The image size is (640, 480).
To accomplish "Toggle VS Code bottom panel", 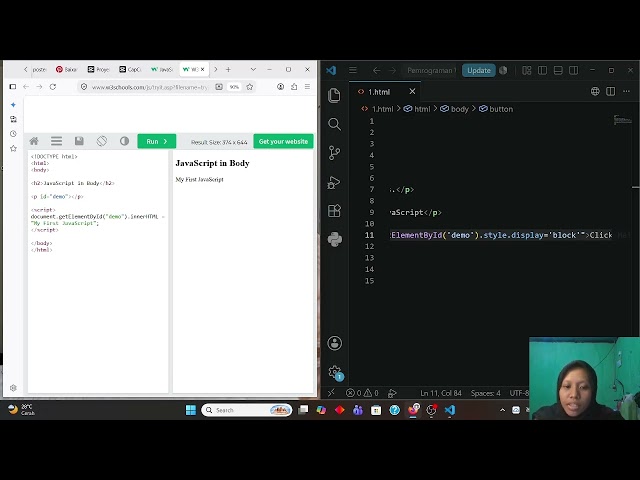I will coord(558,71).
